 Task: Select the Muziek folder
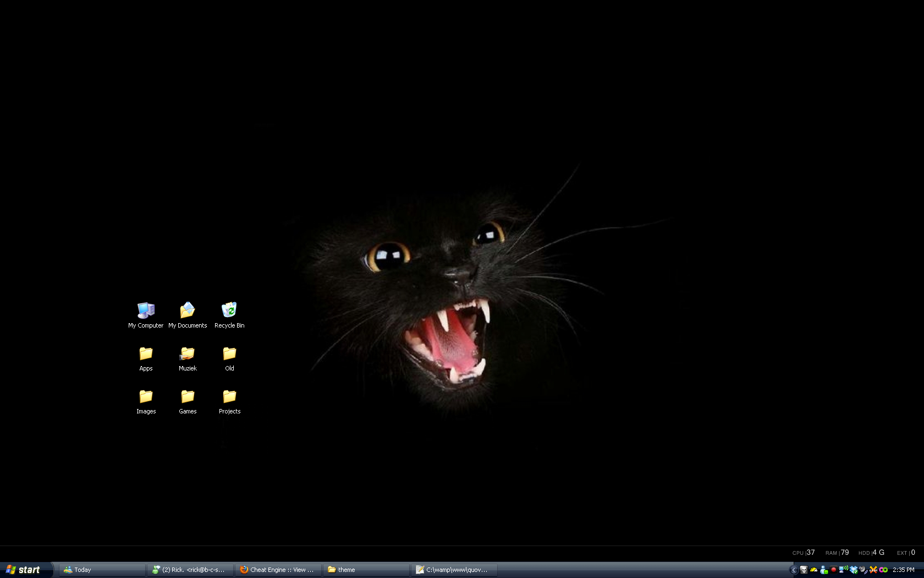point(188,358)
